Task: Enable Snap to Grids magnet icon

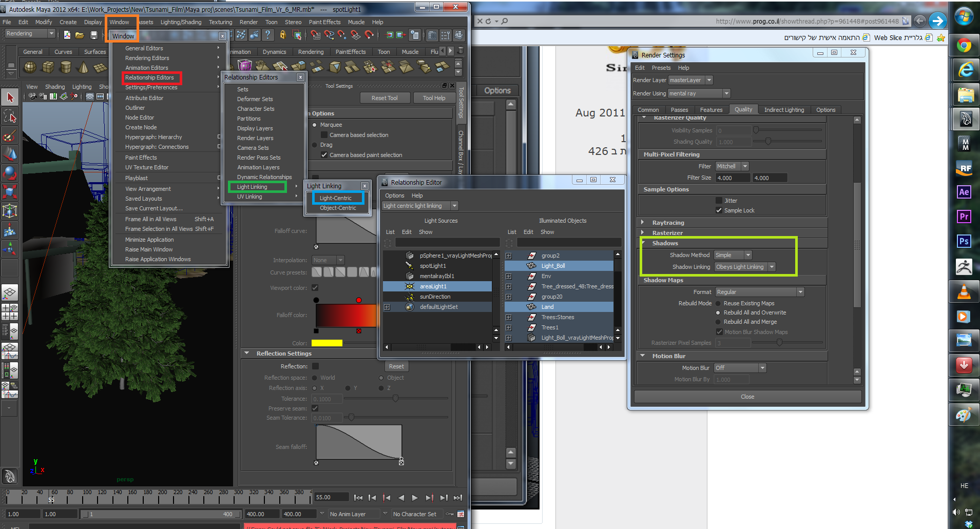Action: tap(316, 35)
